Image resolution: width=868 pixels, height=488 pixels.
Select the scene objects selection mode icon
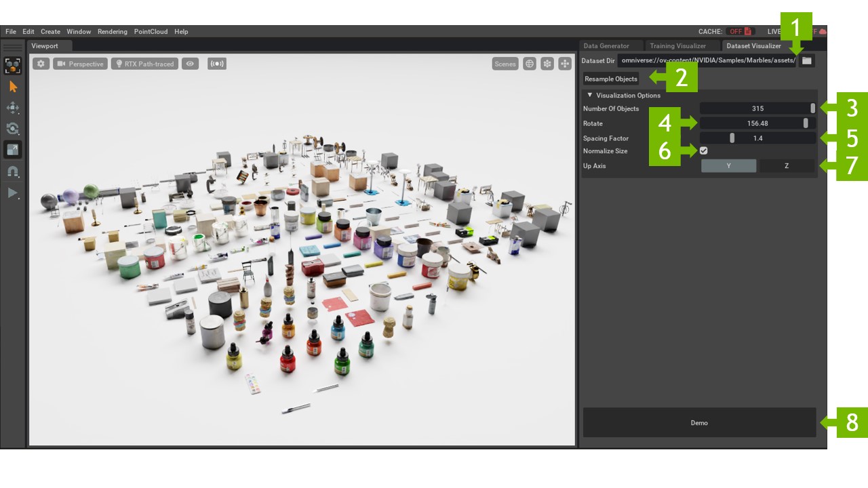[x=13, y=66]
